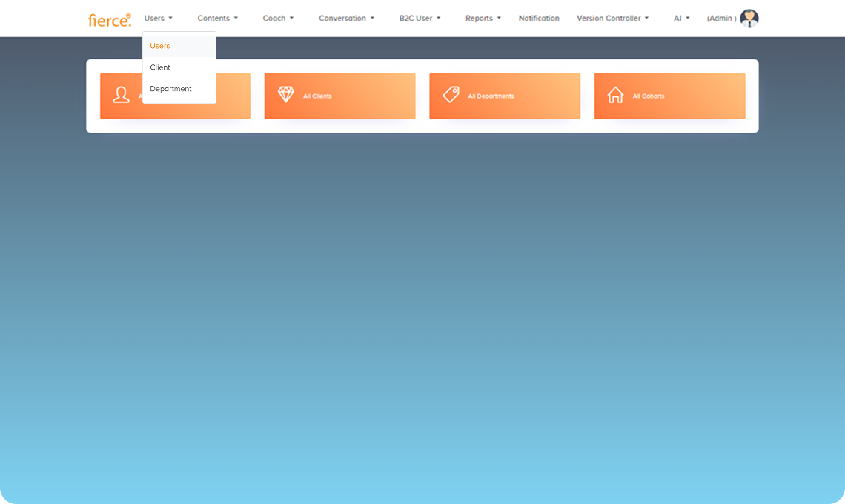845x504 pixels.
Task: Open the Notification page
Action: pyautogui.click(x=539, y=18)
